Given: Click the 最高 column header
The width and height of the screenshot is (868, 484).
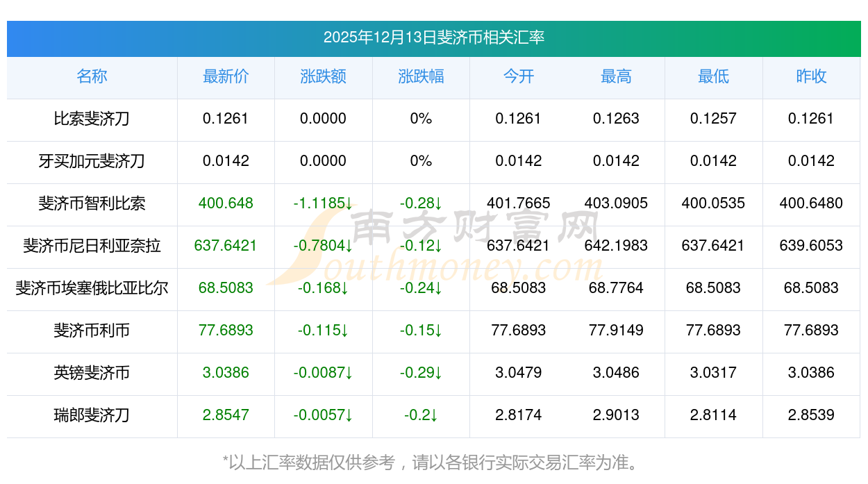Looking at the screenshot, I should pyautogui.click(x=616, y=76).
